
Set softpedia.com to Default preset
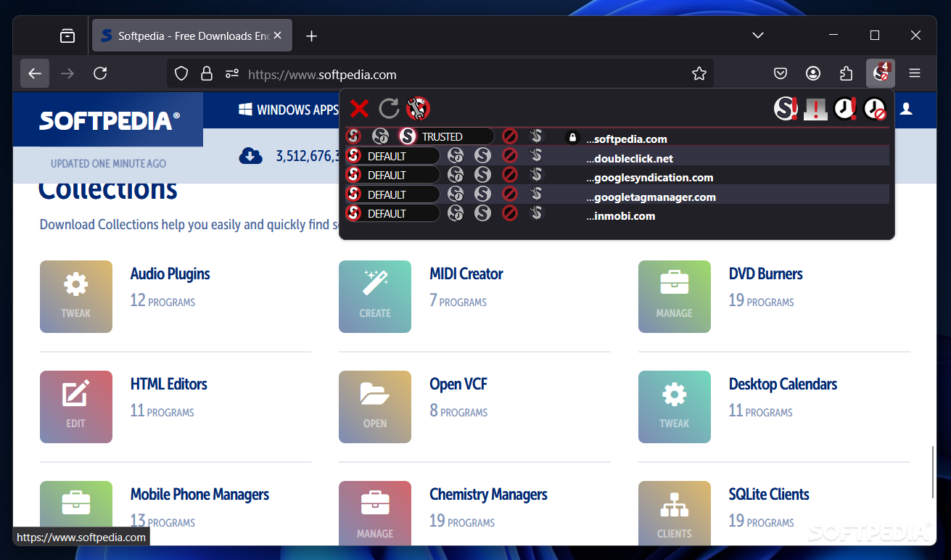(353, 136)
